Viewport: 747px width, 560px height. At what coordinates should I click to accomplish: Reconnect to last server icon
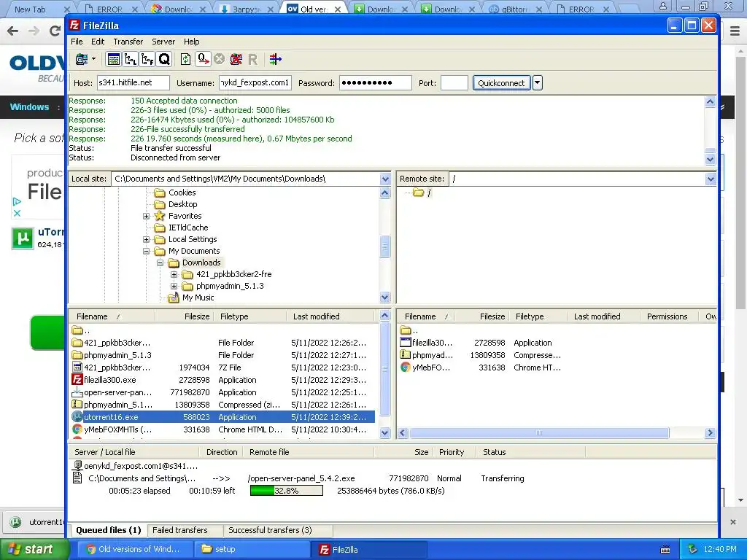click(x=253, y=59)
